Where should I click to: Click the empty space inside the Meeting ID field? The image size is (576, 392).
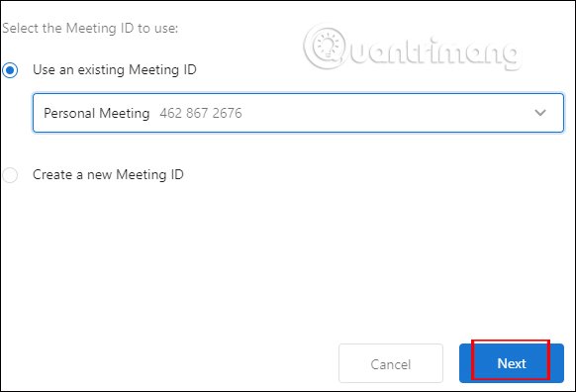click(386, 113)
